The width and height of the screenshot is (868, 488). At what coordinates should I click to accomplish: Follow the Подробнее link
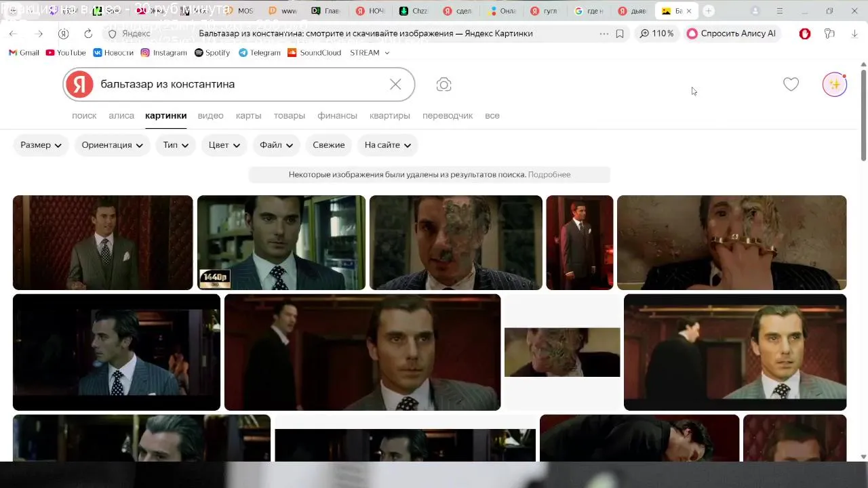549,175
